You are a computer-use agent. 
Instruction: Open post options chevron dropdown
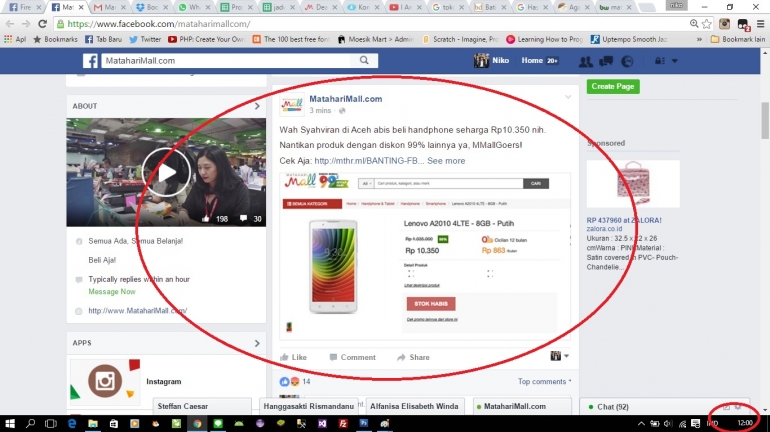click(568, 97)
